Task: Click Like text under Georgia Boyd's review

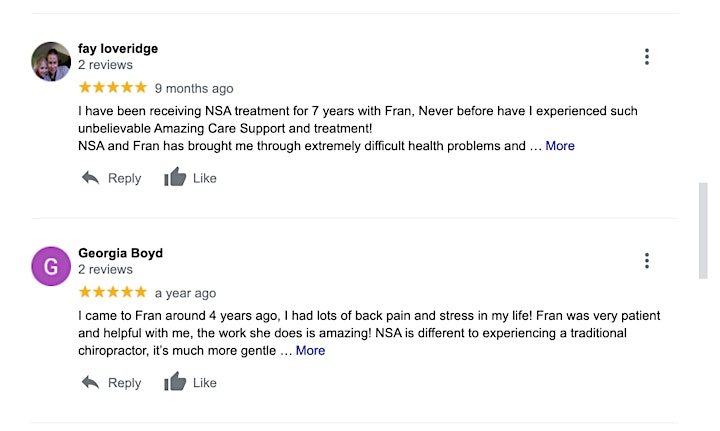Action: (x=205, y=383)
